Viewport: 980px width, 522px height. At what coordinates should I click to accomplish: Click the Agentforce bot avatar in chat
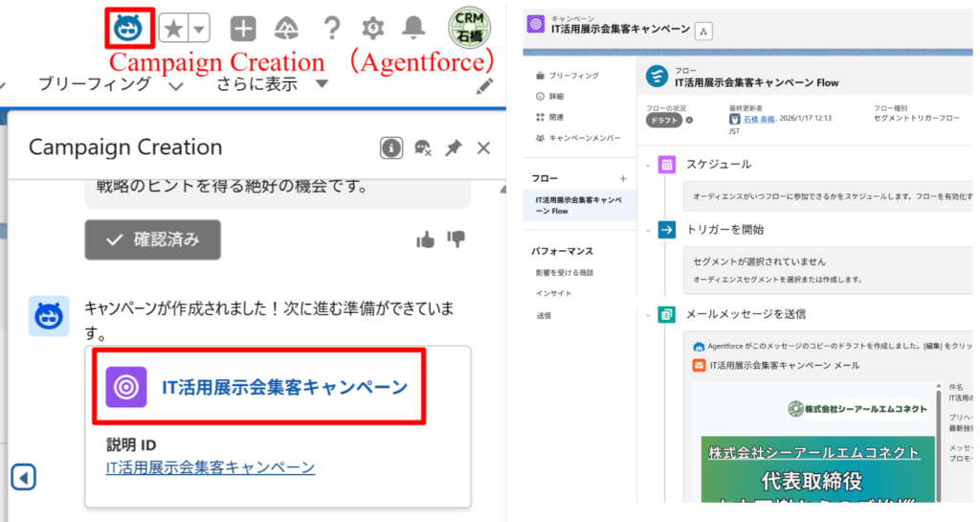49,316
